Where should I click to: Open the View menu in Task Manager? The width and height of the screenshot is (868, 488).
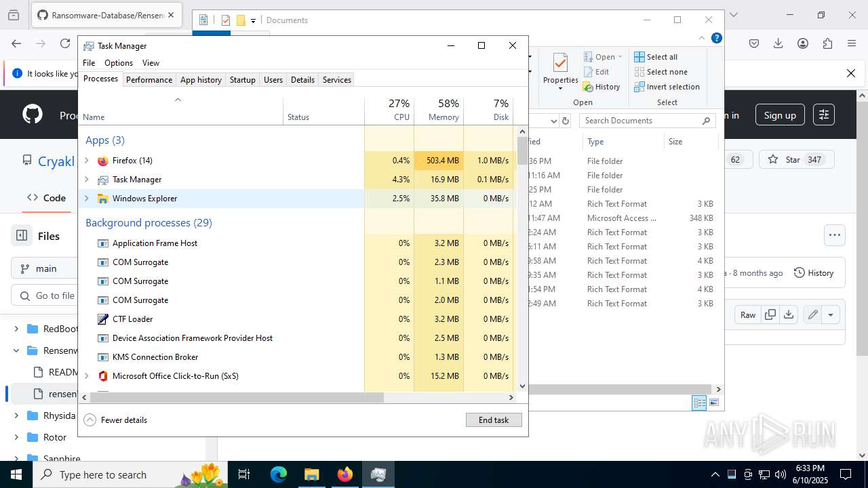151,63
